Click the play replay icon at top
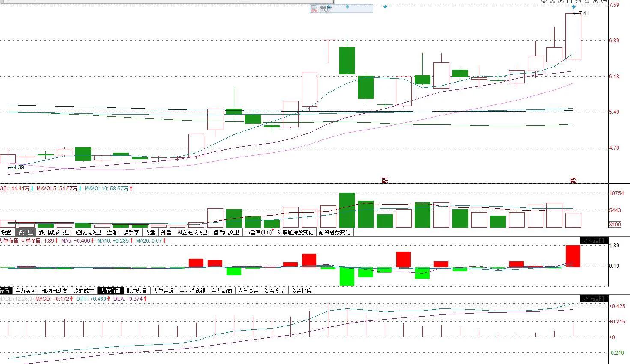 [561, 1]
